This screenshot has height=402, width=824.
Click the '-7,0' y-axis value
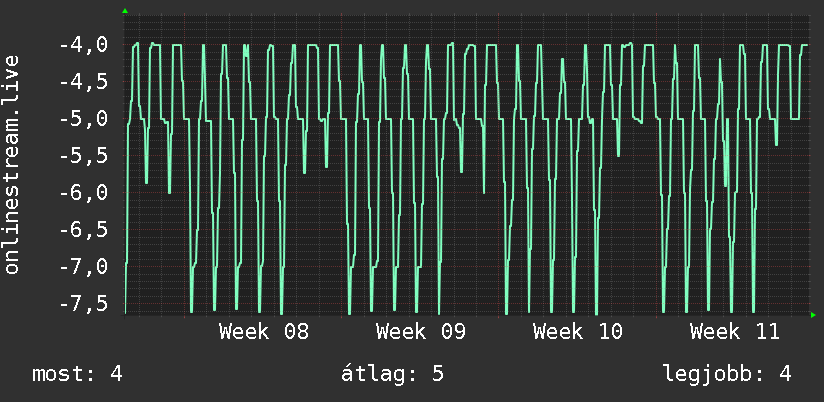[84, 266]
